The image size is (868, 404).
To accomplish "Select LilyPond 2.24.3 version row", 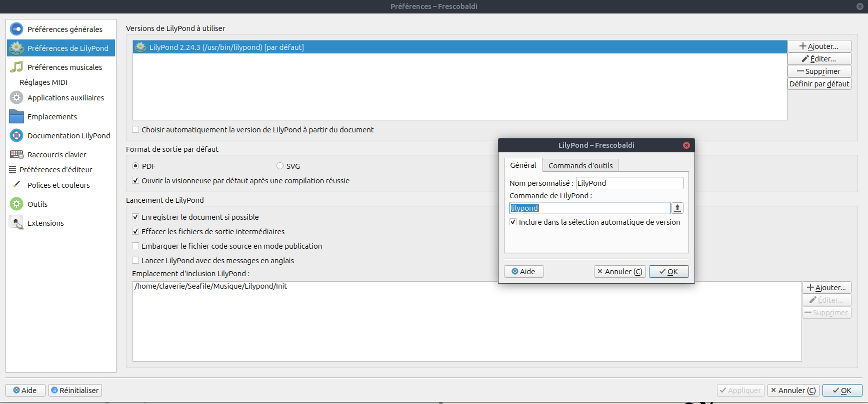I will pos(460,47).
